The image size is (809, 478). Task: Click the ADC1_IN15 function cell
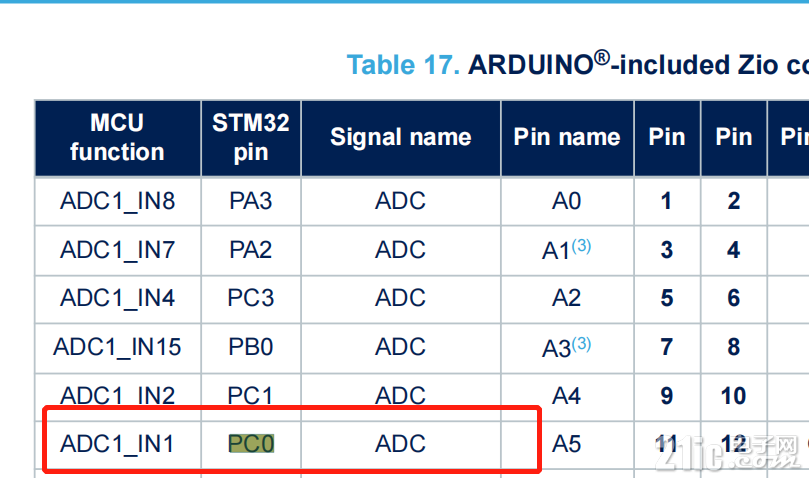118,347
